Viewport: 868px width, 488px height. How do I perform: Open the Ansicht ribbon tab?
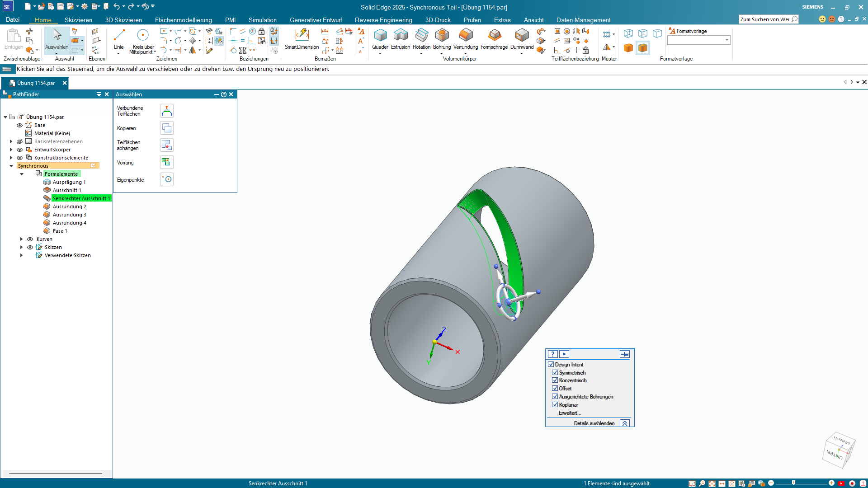tap(534, 20)
